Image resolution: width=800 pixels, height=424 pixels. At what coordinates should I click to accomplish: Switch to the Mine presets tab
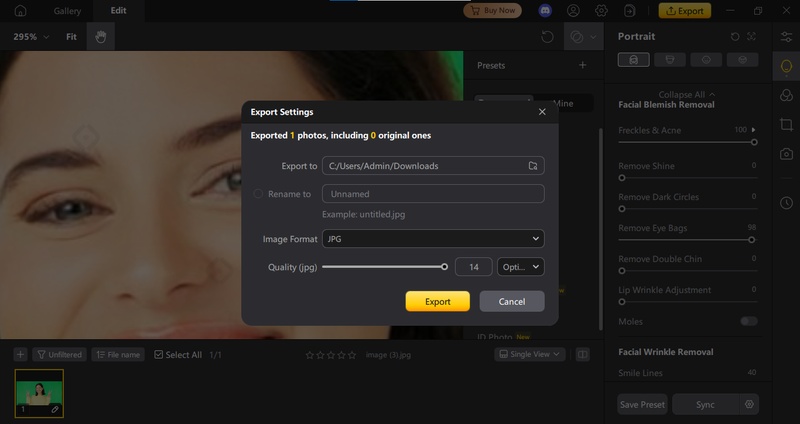click(x=563, y=103)
